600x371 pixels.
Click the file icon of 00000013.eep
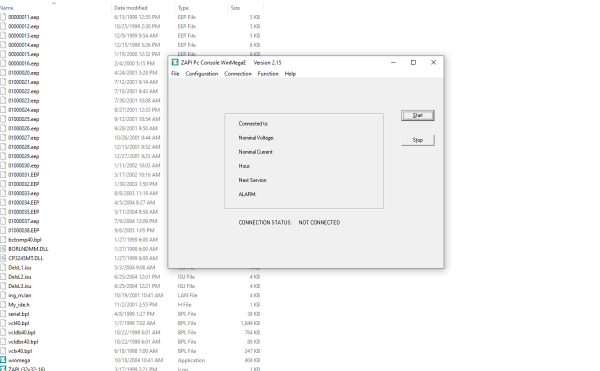[x=3, y=36]
